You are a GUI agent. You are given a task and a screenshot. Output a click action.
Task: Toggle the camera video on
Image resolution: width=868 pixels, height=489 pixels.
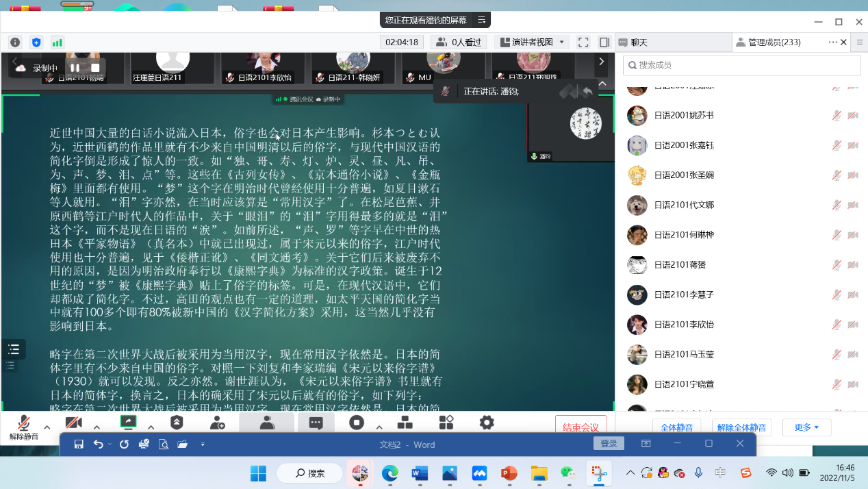(73, 423)
